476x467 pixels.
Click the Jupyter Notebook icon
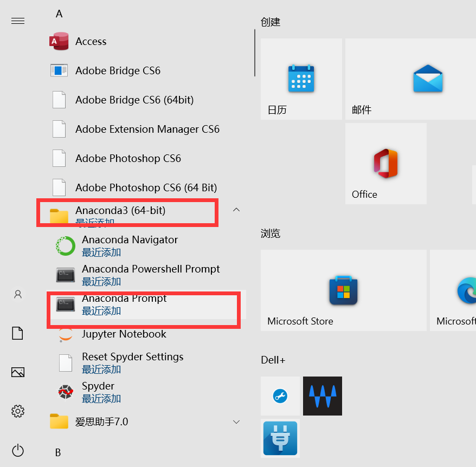(x=66, y=335)
